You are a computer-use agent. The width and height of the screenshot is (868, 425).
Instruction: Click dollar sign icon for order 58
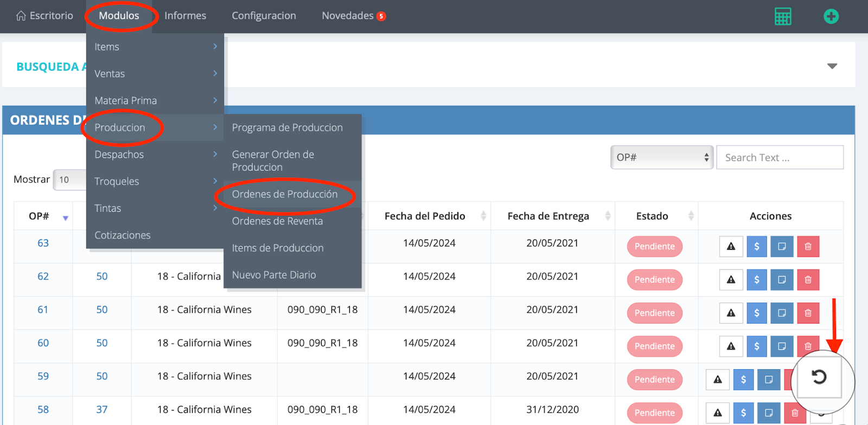[743, 413]
